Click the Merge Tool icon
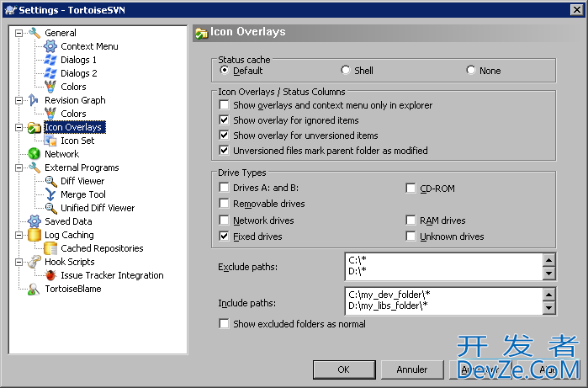588x388 pixels. tap(50, 194)
